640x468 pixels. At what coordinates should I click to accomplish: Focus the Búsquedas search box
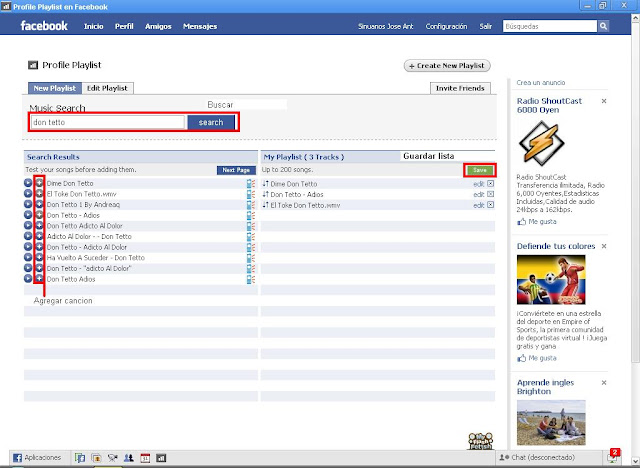click(550, 26)
